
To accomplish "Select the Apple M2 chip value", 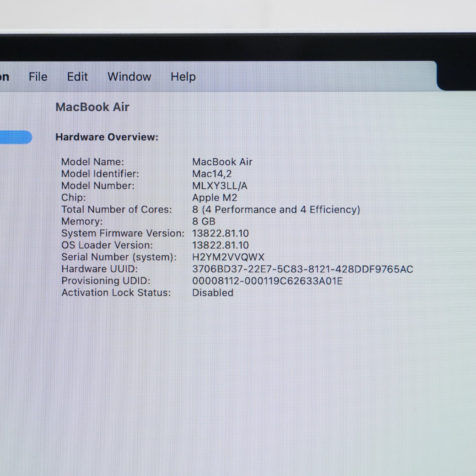I will pyautogui.click(x=215, y=198).
